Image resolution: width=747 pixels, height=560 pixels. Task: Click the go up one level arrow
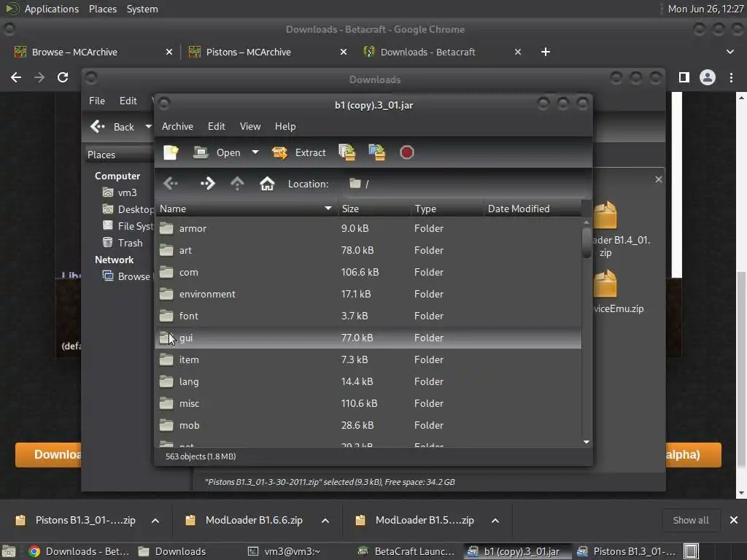[x=237, y=183]
